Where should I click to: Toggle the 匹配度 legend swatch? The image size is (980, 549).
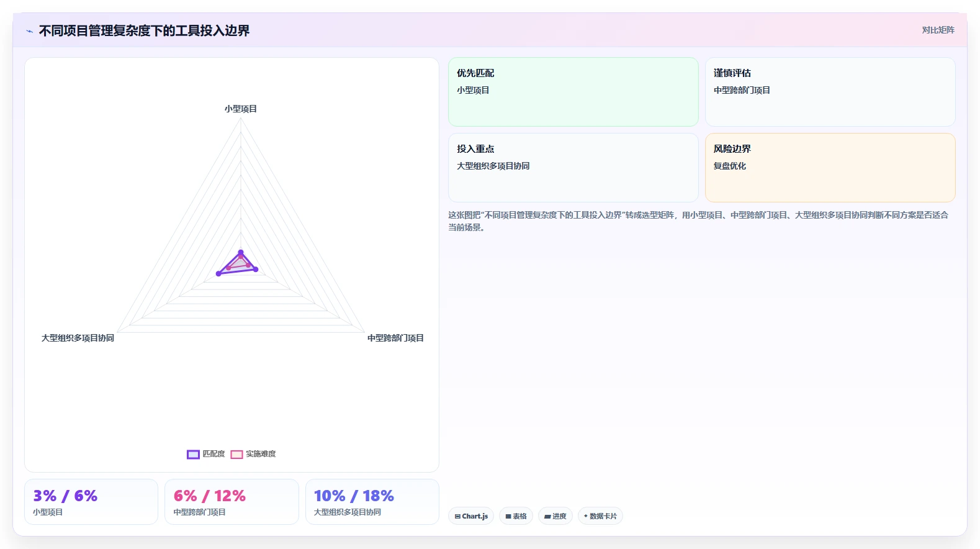[x=193, y=454]
